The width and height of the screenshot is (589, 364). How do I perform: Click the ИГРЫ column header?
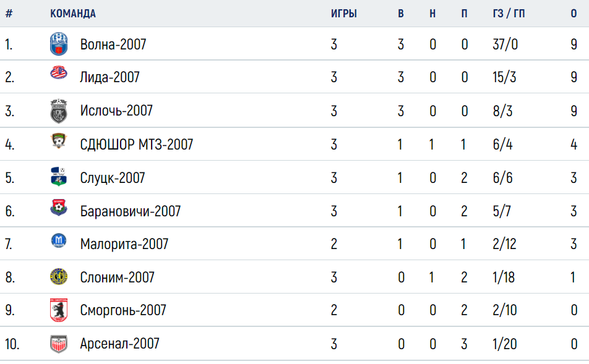pos(344,14)
